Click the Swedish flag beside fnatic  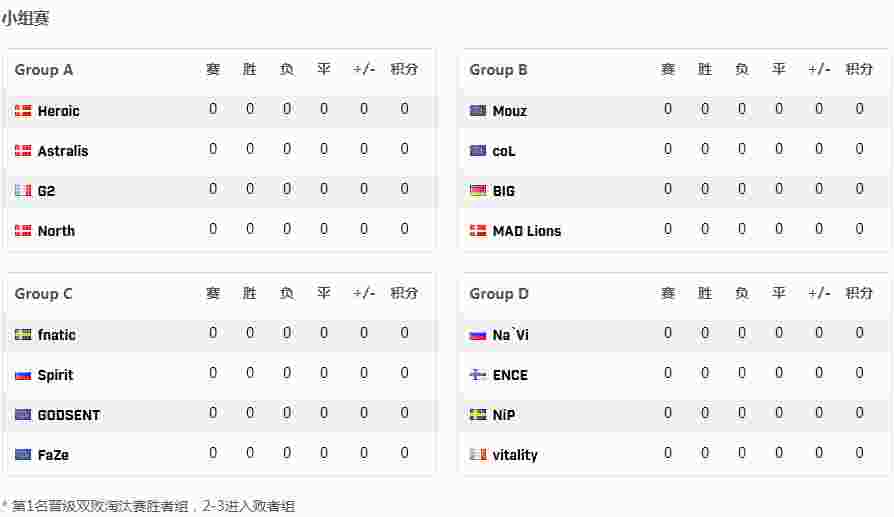coord(23,335)
